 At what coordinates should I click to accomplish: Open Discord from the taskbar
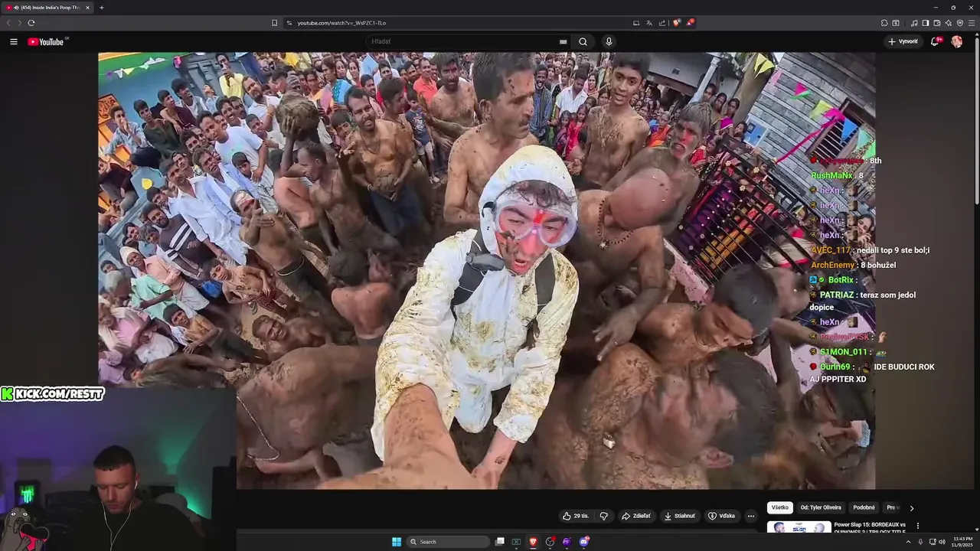(583, 542)
